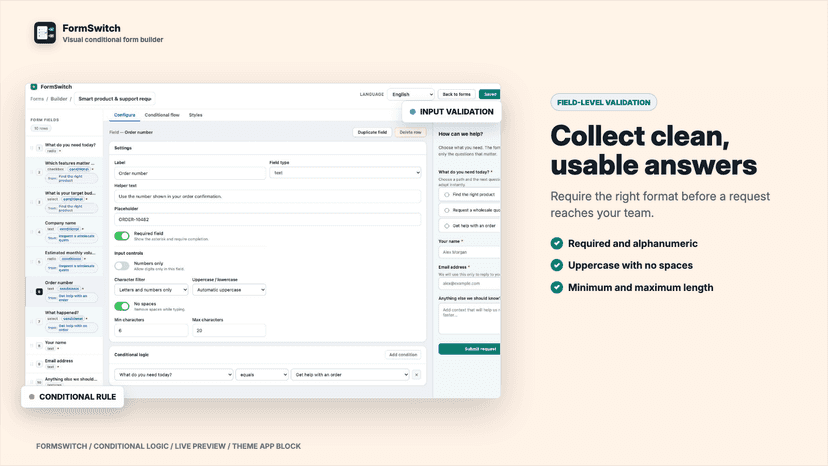The image size is (828, 466).
Task: Turn off the No spaces switch
Action: pyautogui.click(x=121, y=306)
